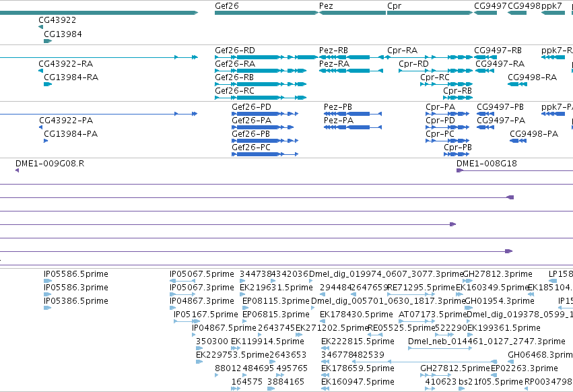Select the Cpr-PC protein label
Screen dimensions: 573x392
click(x=440, y=134)
